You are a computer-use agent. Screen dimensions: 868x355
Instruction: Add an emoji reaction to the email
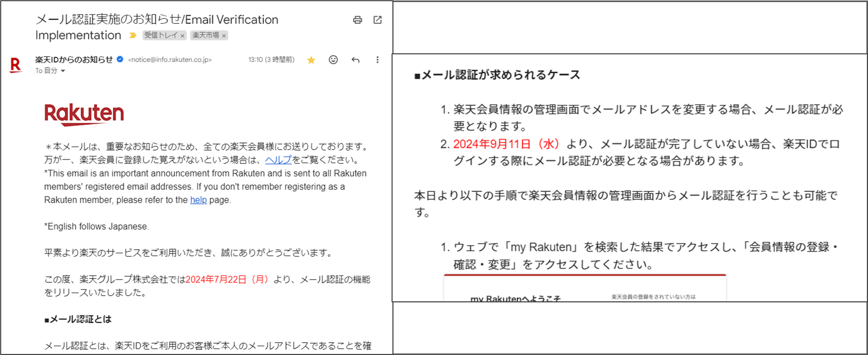[333, 60]
